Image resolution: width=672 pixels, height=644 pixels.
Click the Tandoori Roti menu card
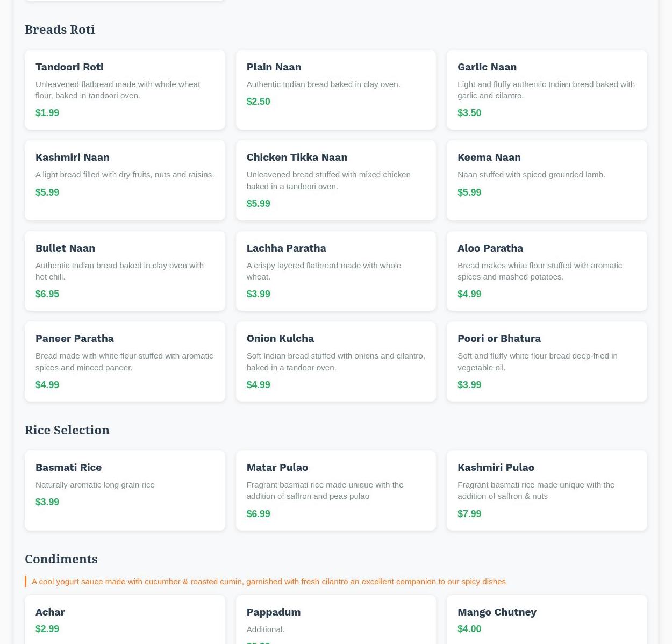tap(124, 90)
